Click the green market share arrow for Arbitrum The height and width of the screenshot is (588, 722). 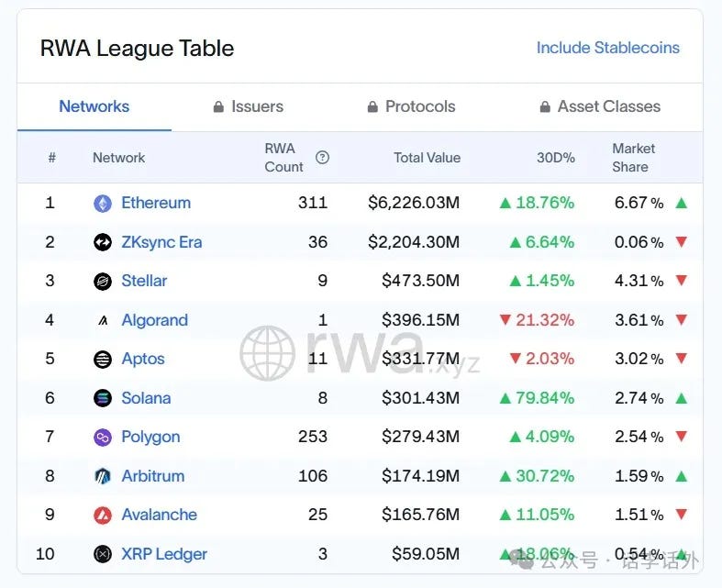pos(682,476)
